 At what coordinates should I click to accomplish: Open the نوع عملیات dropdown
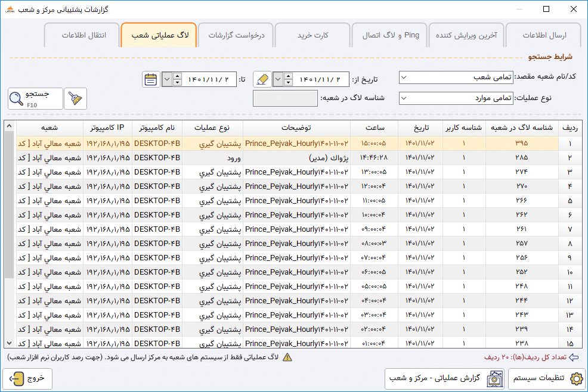404,98
